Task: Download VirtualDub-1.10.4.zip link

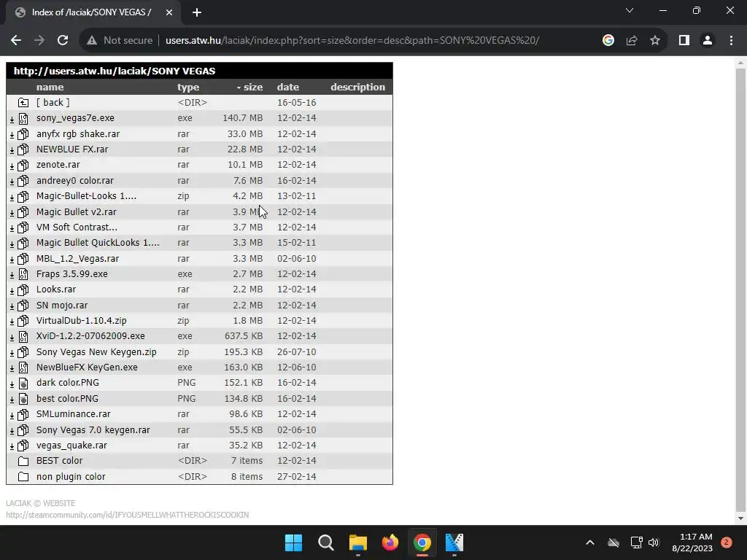Action: pyautogui.click(x=82, y=321)
